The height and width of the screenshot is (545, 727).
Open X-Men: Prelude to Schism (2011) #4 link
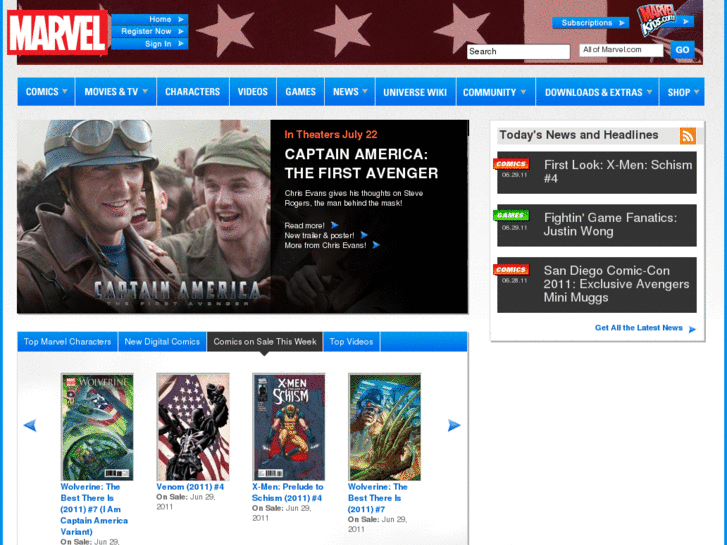tap(287, 493)
